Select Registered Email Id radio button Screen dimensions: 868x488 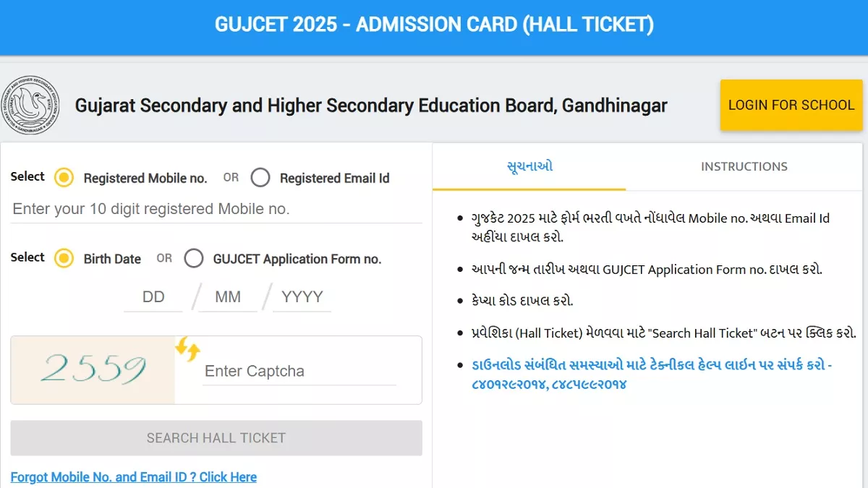point(260,177)
